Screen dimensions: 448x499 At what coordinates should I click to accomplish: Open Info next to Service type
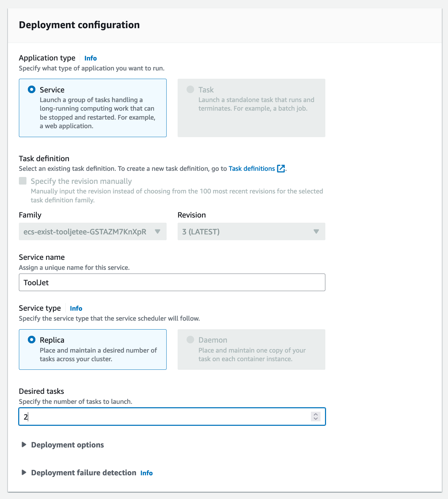76,308
